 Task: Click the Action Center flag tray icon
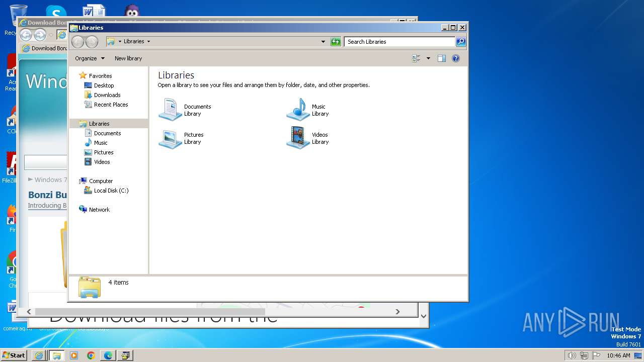596,355
